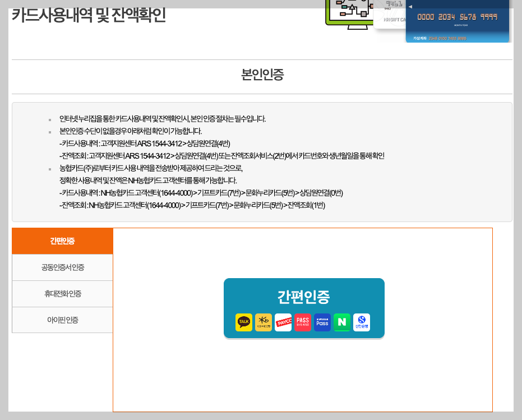Click the blue credit card image
Screen dimensions: 522x420
pos(457,20)
